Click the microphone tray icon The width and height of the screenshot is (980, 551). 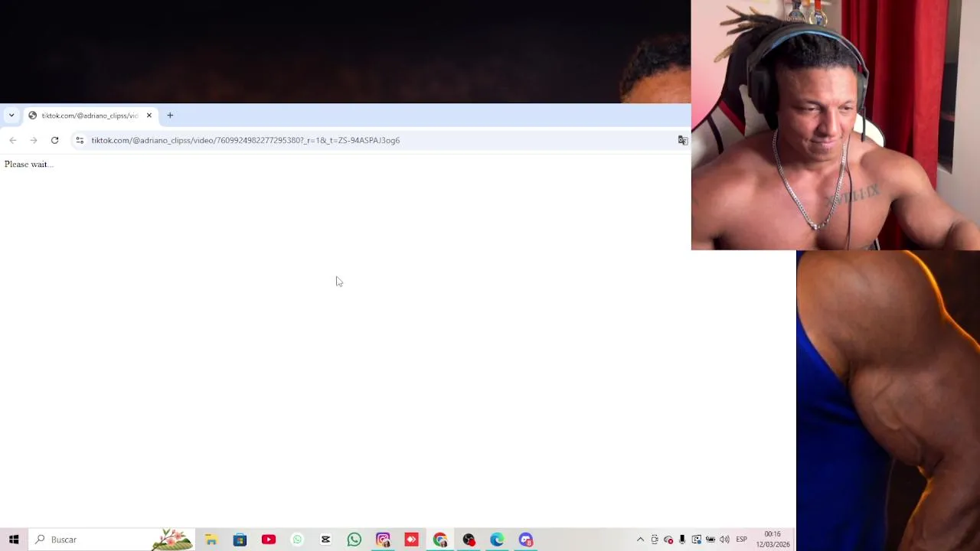coord(682,540)
